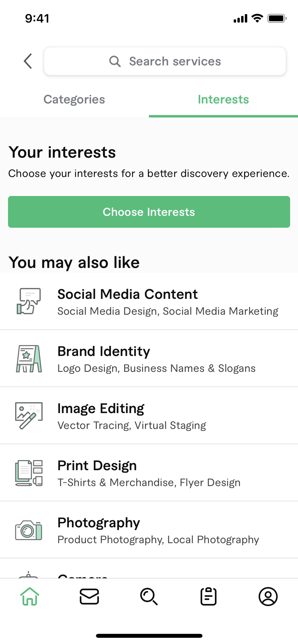Switch to the Categories tab
Screen dimensions: 298x644
click(74, 99)
